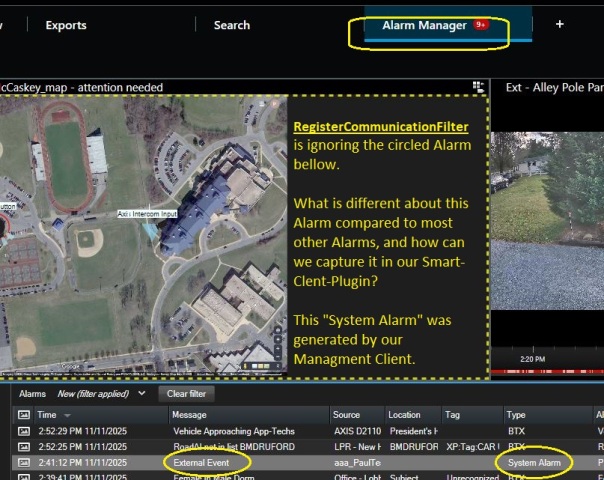Sort alarms by Time column header
The width and height of the screenshot is (604, 480).
47,414
